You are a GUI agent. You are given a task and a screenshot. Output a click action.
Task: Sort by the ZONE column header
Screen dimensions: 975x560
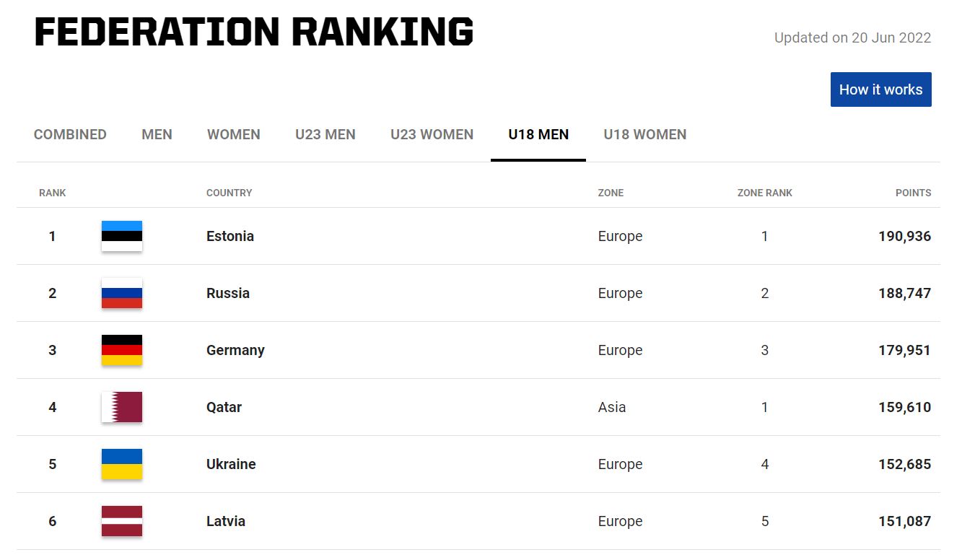pos(611,193)
